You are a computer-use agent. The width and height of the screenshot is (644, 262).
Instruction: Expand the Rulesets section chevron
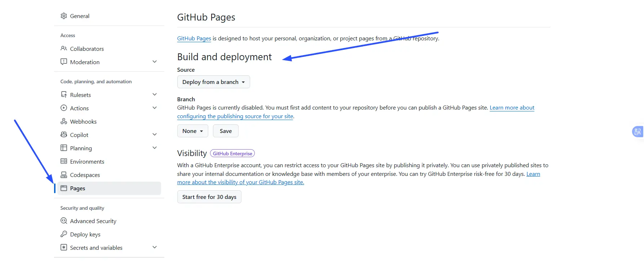pyautogui.click(x=155, y=94)
